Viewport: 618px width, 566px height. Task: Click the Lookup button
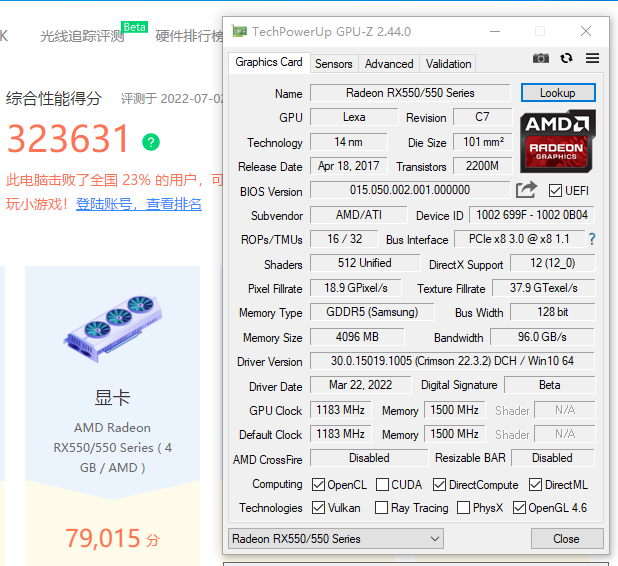tap(558, 93)
